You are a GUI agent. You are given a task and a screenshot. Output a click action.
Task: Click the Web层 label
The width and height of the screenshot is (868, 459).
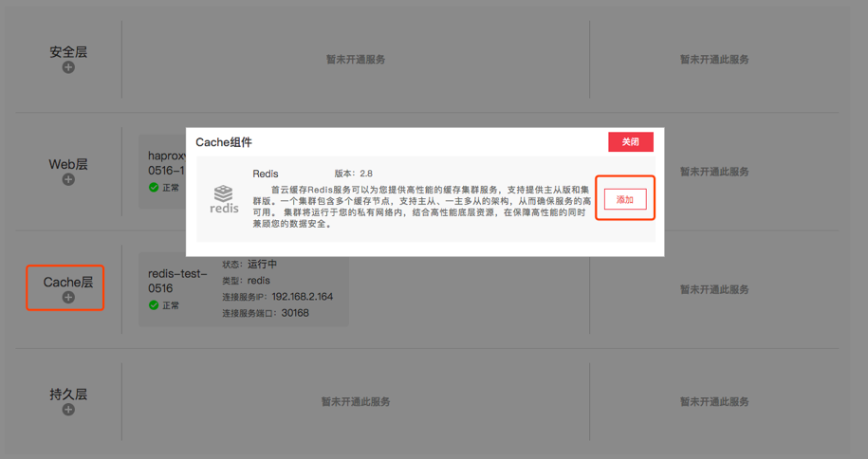click(x=68, y=164)
